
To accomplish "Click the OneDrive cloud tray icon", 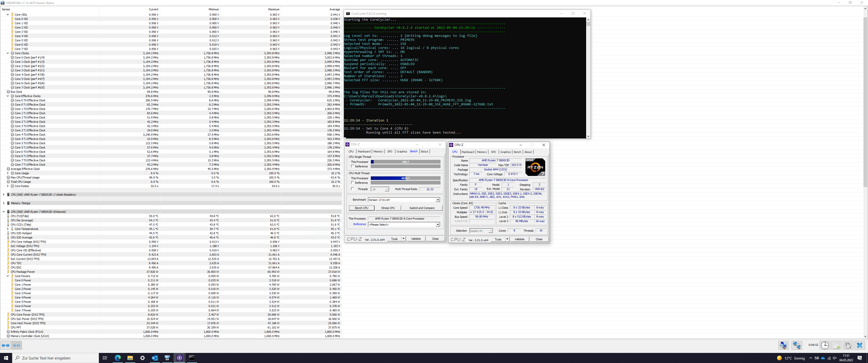I will point(823,358).
